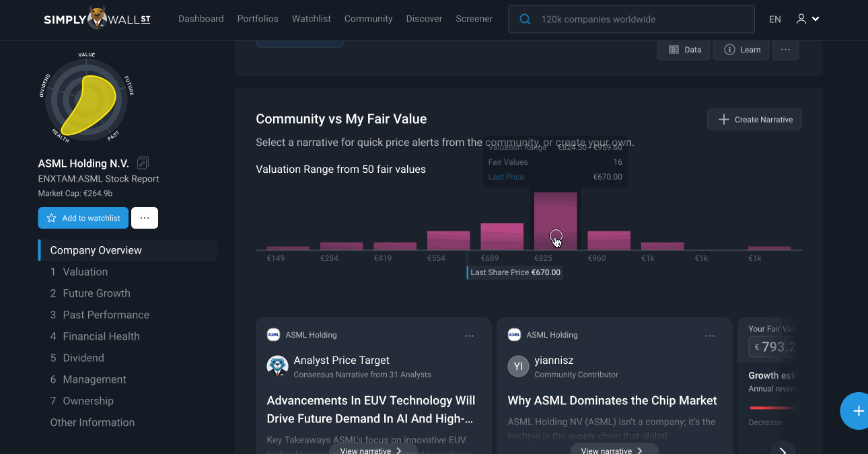Open more options beside Add to watchlist
The image size is (868, 454).
pos(145,218)
